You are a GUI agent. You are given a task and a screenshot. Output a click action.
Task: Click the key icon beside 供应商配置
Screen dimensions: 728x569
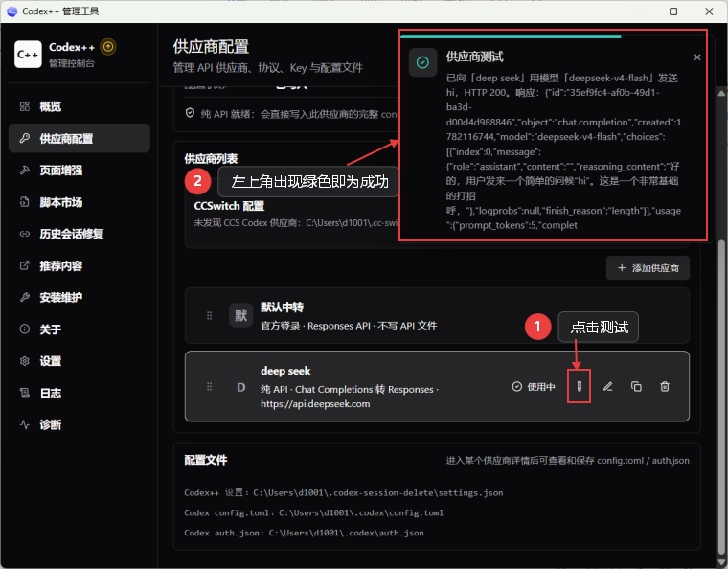pyautogui.click(x=25, y=138)
